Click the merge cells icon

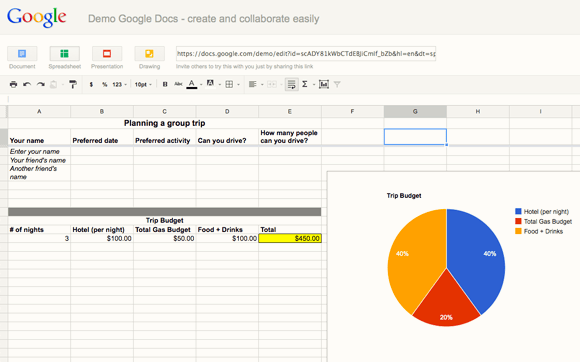coord(272,84)
